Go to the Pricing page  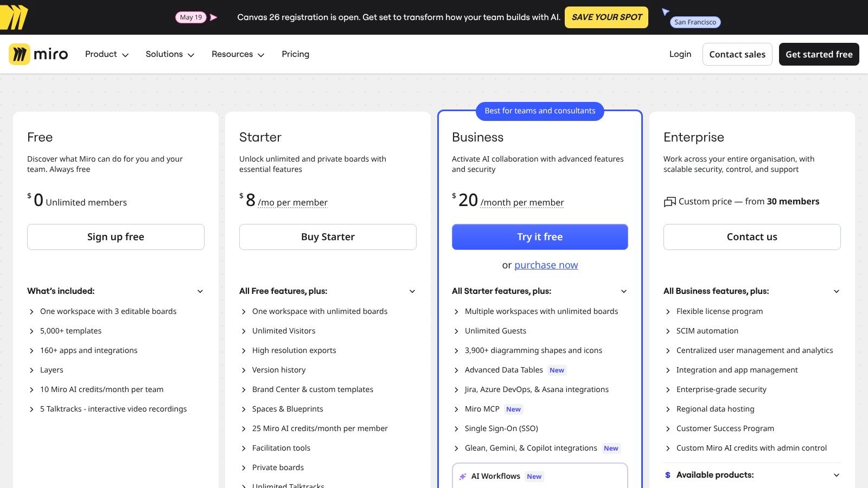(296, 54)
